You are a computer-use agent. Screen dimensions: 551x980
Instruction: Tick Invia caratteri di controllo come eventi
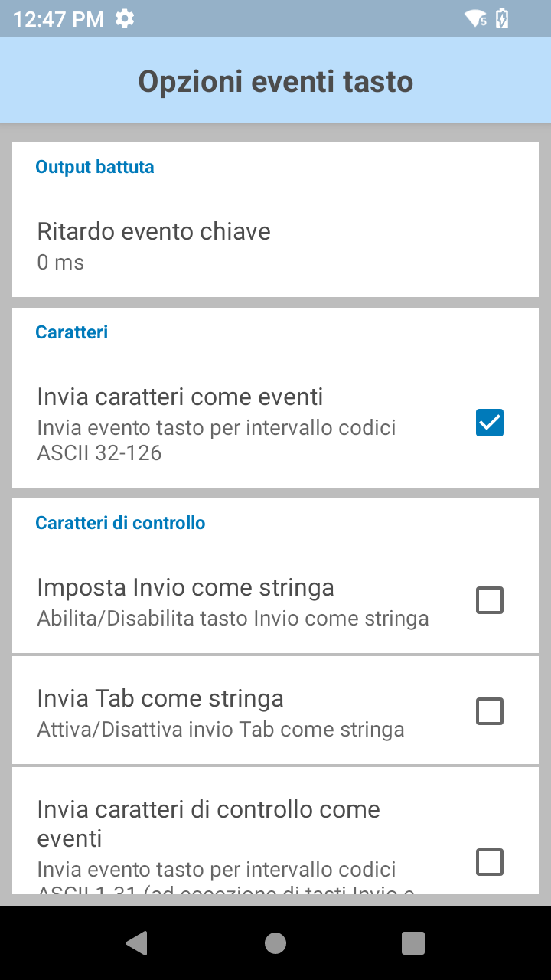(x=490, y=862)
